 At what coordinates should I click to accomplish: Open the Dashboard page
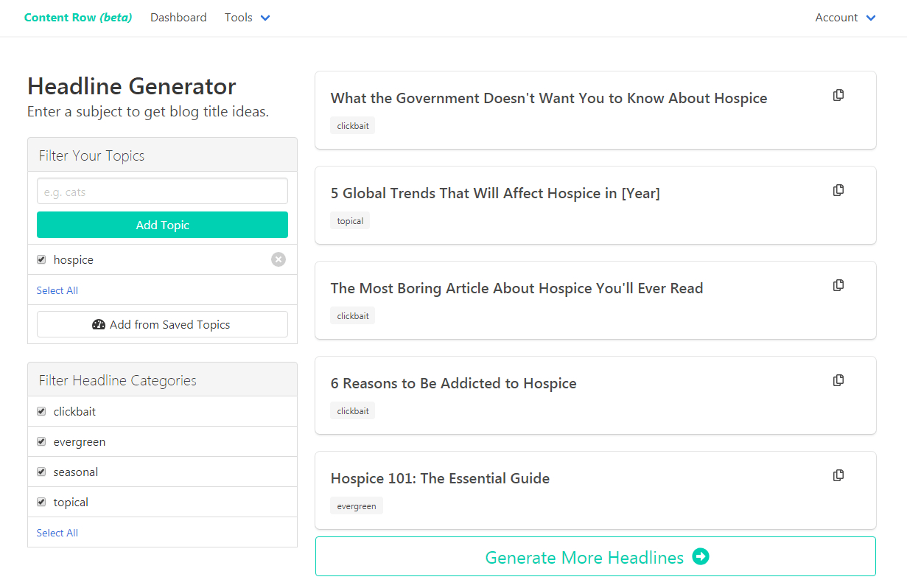[178, 18]
